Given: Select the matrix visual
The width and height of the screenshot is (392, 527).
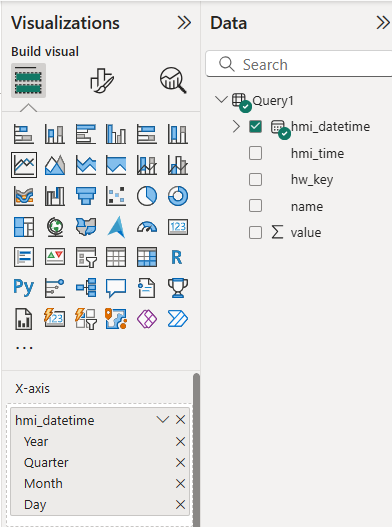Looking at the screenshot, I should [147, 257].
